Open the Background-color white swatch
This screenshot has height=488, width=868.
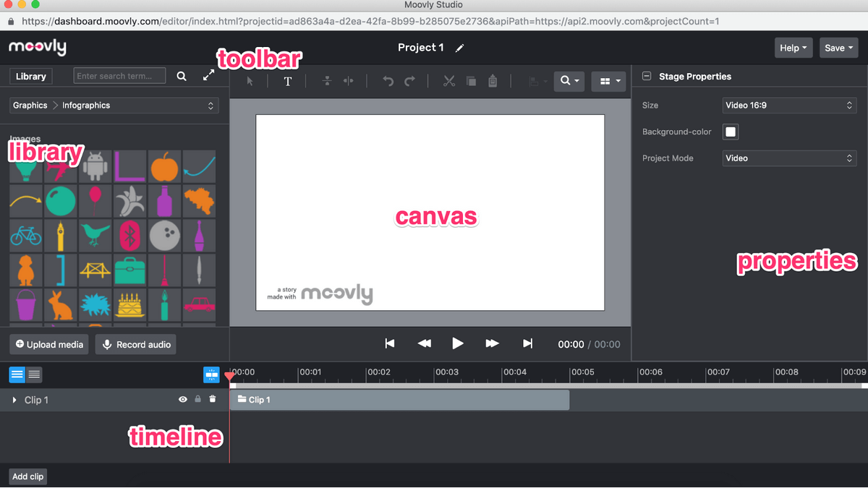click(731, 132)
